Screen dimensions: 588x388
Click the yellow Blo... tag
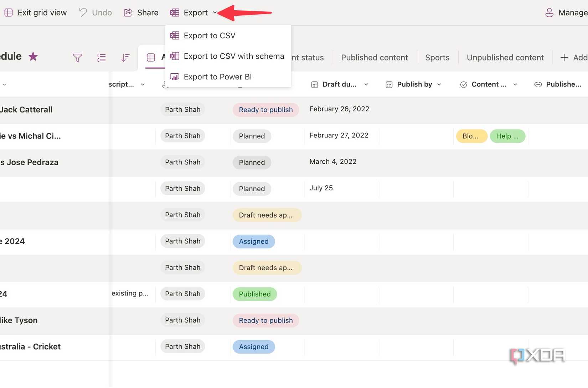pyautogui.click(x=471, y=136)
